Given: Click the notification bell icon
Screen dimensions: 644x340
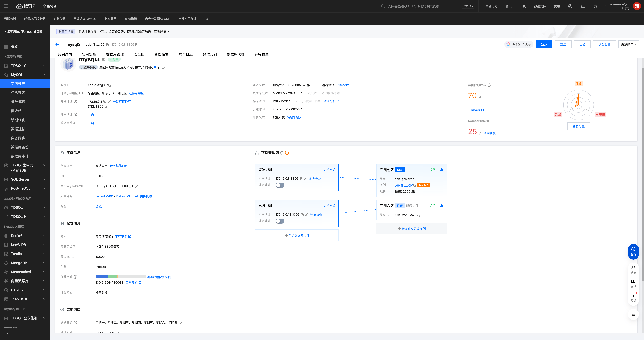Looking at the screenshot, I should coord(582,6).
